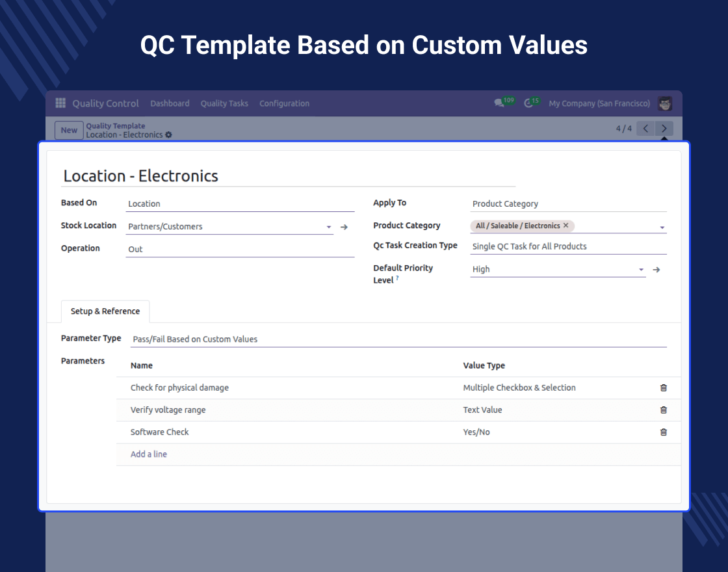Delete the 'Check for physical damage' parameter
Screen dimensions: 728x572
coord(663,388)
